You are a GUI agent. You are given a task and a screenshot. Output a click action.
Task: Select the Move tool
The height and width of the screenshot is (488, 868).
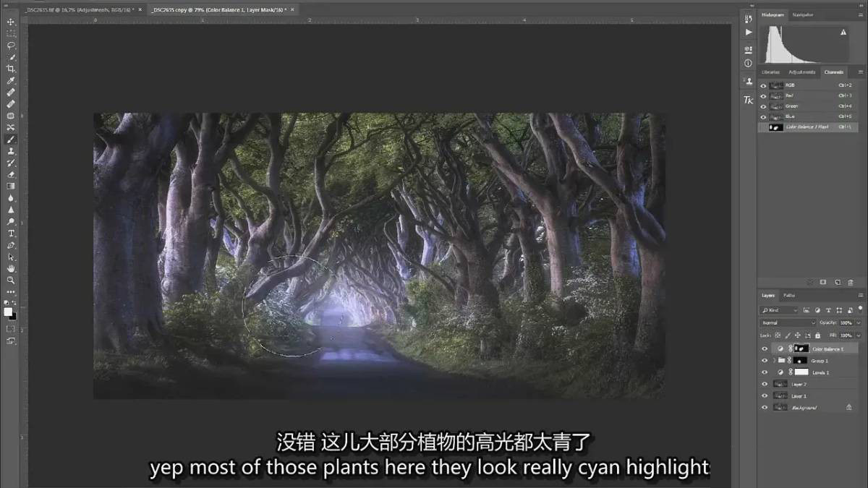(11, 22)
